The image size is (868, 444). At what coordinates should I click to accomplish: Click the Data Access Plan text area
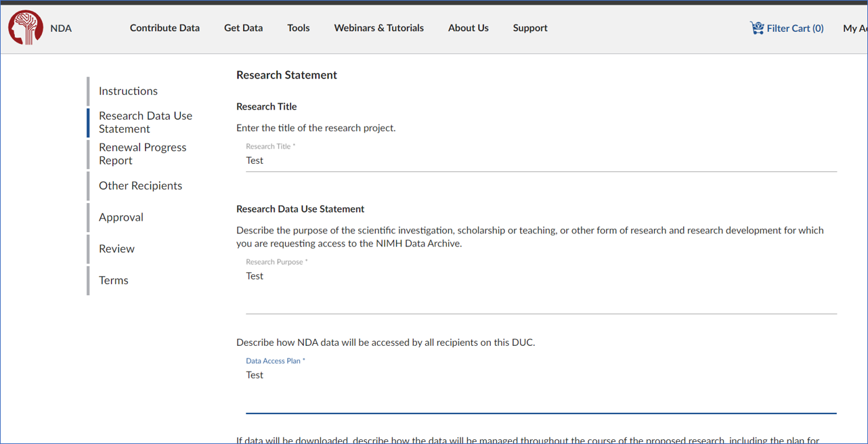541,390
